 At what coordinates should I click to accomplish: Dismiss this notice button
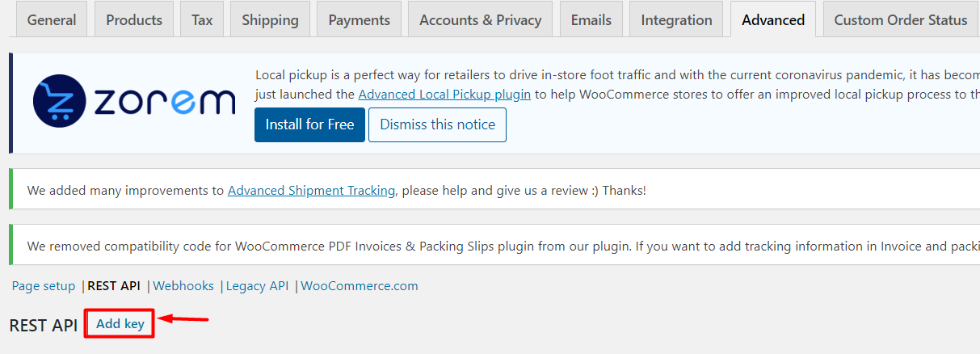coord(437,124)
